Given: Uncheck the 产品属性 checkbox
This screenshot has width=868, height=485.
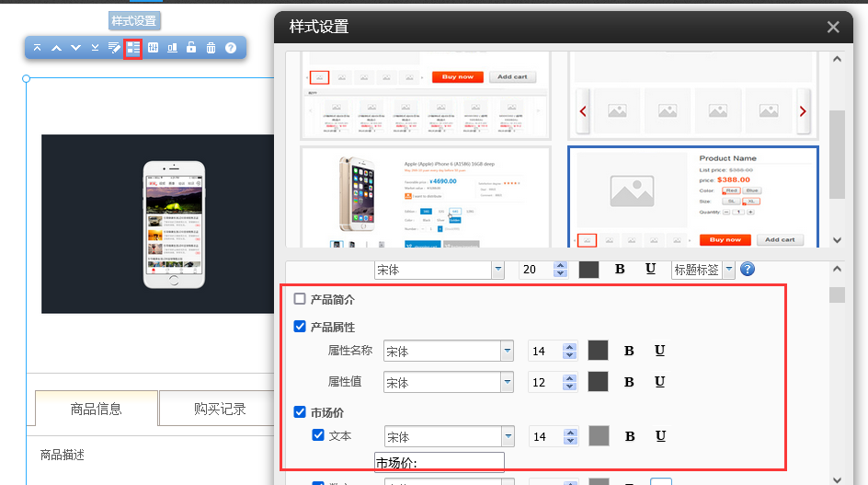Looking at the screenshot, I should click(x=300, y=326).
